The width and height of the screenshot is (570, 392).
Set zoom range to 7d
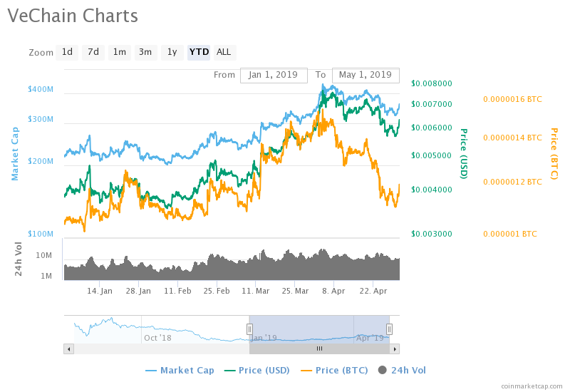93,52
